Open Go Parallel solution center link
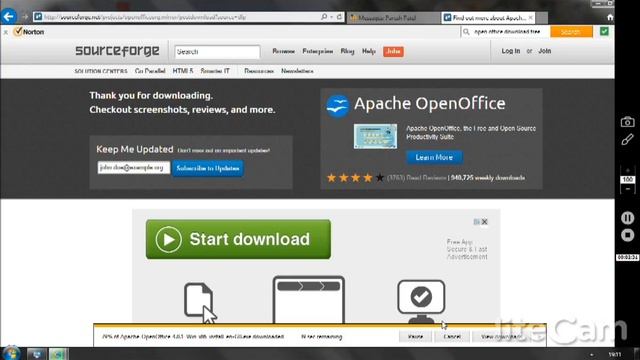This screenshot has height=360, width=640. [150, 71]
